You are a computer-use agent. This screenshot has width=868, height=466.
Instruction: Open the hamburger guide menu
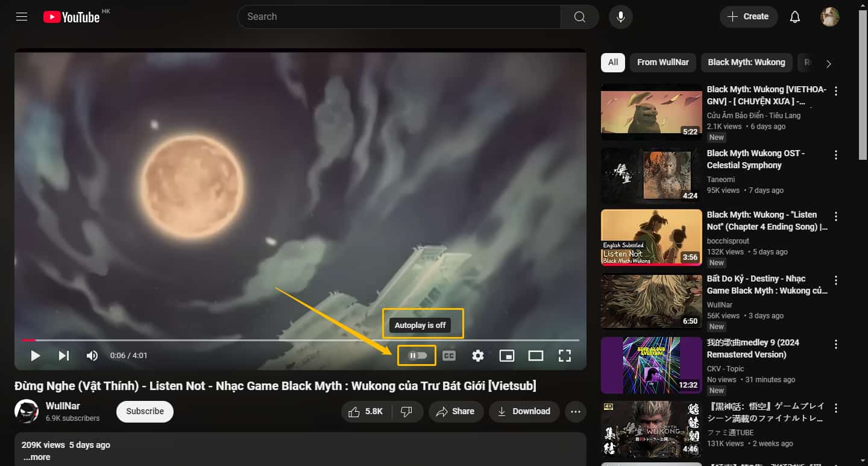tap(22, 17)
